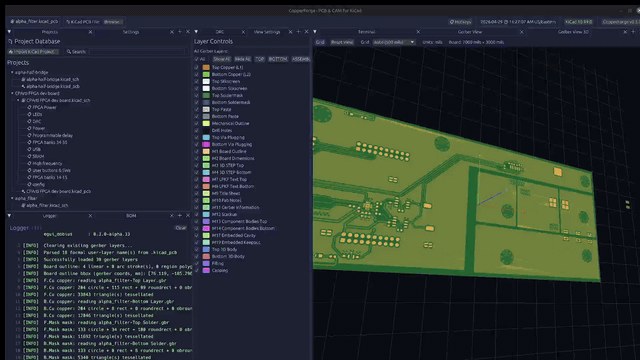This screenshot has width=640, height=360.
Task: Collapse the FPGA dev board.kicad_sch schematic node
Action: (x=18, y=100)
